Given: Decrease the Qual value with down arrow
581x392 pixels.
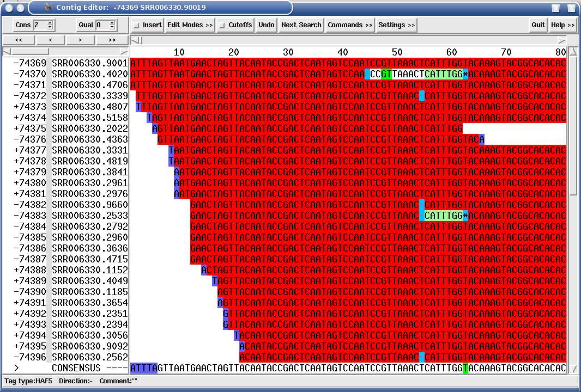Looking at the screenshot, I should [112, 27].
